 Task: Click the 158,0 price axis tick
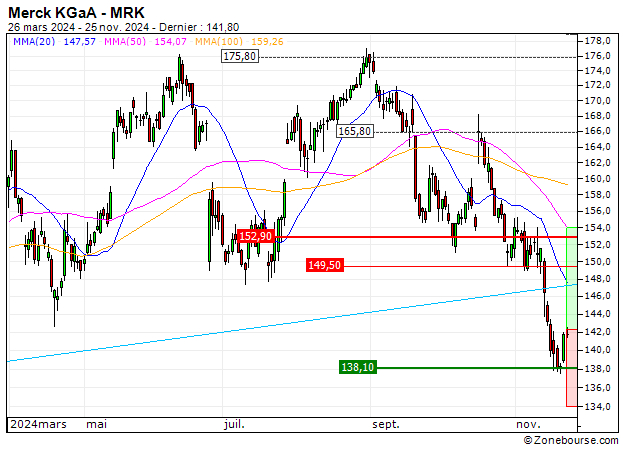pos(598,195)
